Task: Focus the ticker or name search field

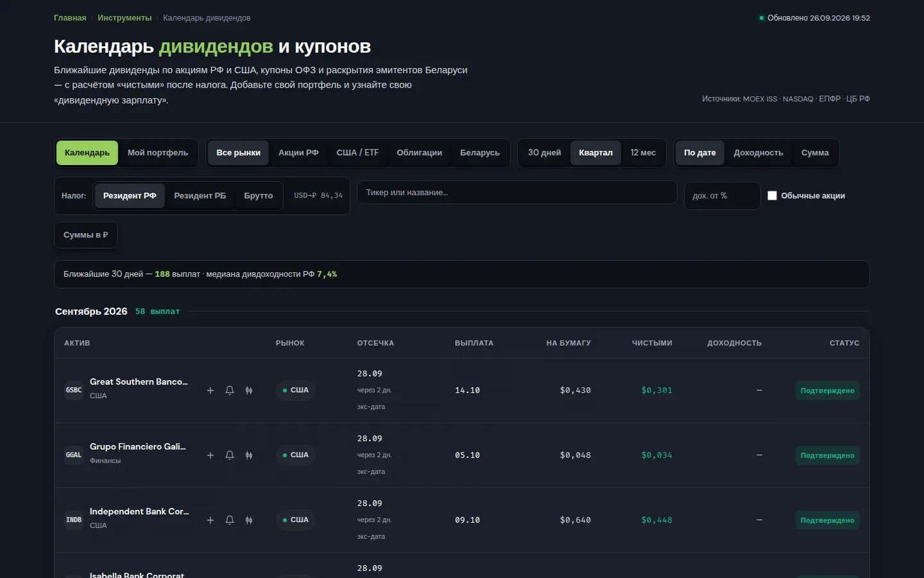Action: click(x=517, y=193)
